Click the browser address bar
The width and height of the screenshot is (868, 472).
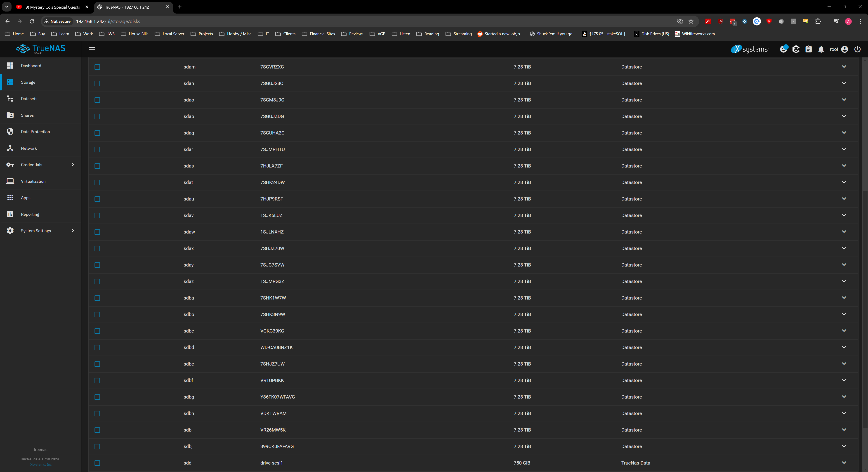(371, 21)
